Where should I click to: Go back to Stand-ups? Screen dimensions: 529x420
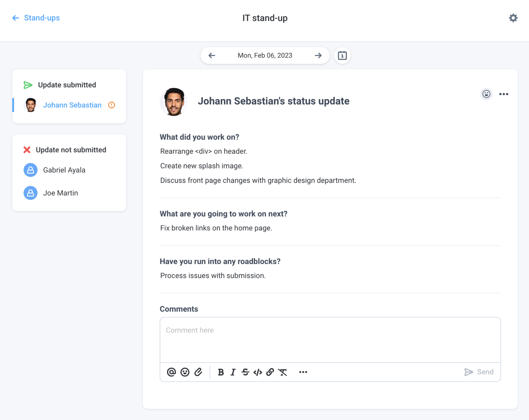[36, 18]
